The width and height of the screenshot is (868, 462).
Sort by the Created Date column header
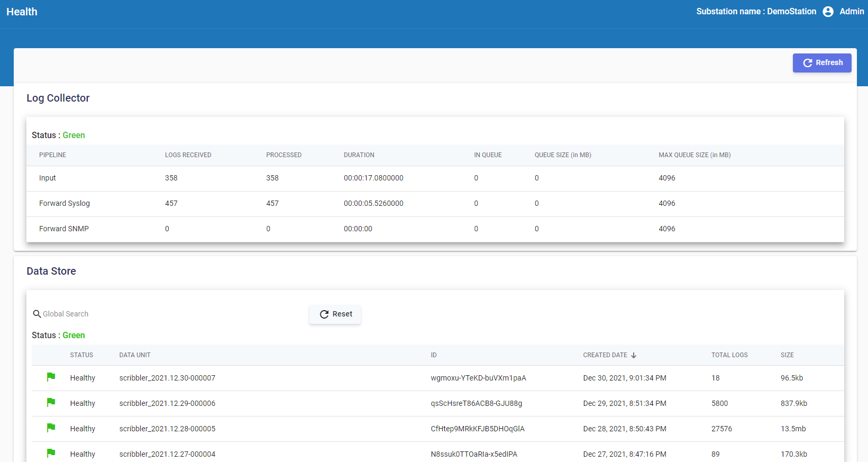click(x=605, y=355)
